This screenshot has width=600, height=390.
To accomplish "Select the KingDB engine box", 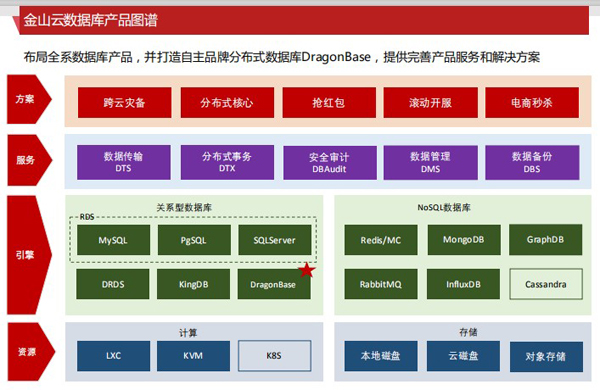I will tap(193, 284).
